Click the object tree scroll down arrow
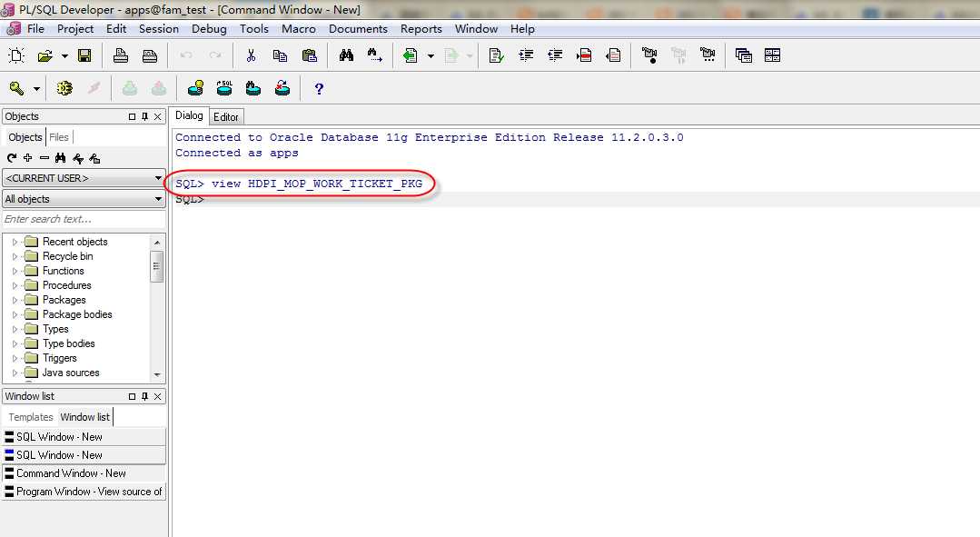The height and width of the screenshot is (537, 980). click(x=157, y=374)
